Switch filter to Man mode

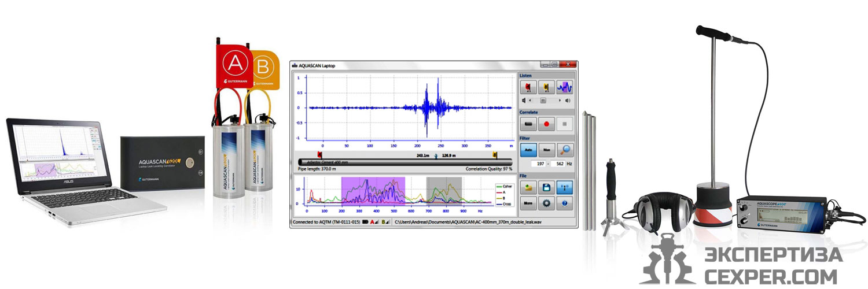click(x=546, y=150)
